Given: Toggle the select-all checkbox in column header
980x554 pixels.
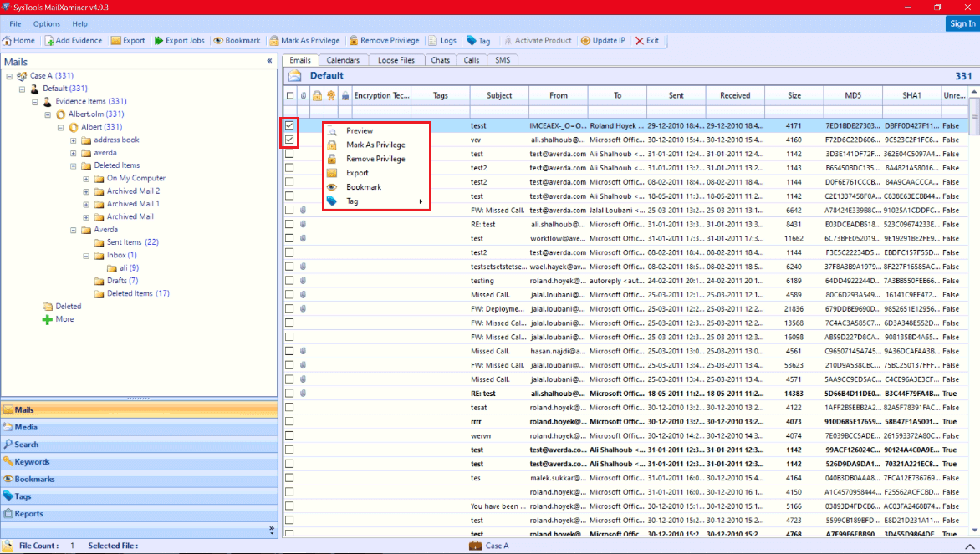Looking at the screenshot, I should (288, 95).
